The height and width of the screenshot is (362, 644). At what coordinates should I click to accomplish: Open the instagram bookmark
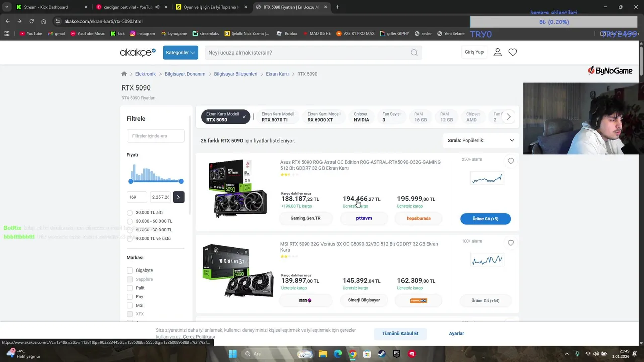(x=142, y=34)
